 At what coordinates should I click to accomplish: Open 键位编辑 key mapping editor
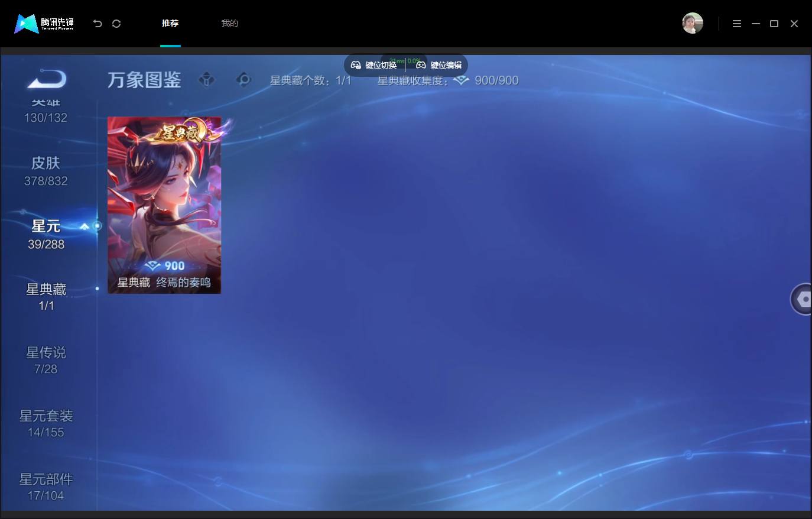439,65
